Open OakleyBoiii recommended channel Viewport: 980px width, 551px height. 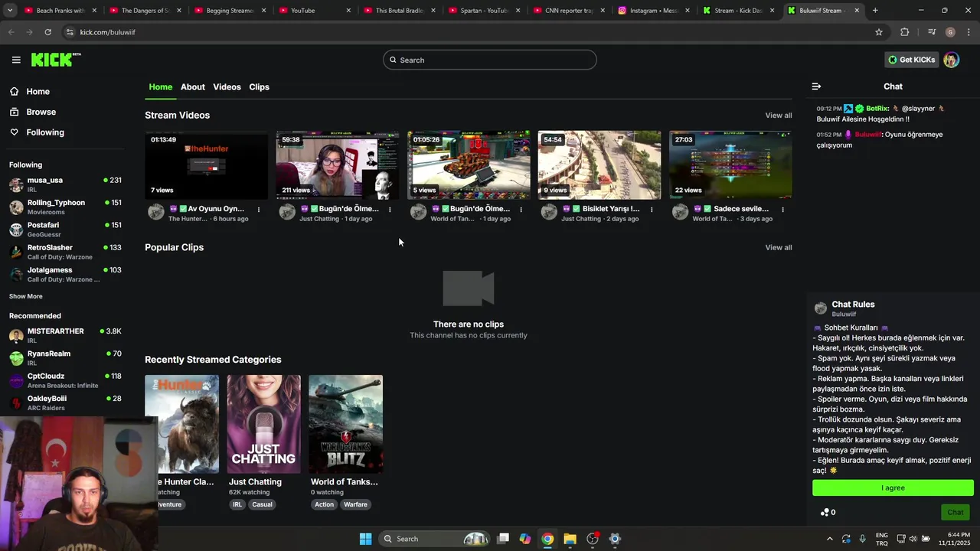coord(65,403)
